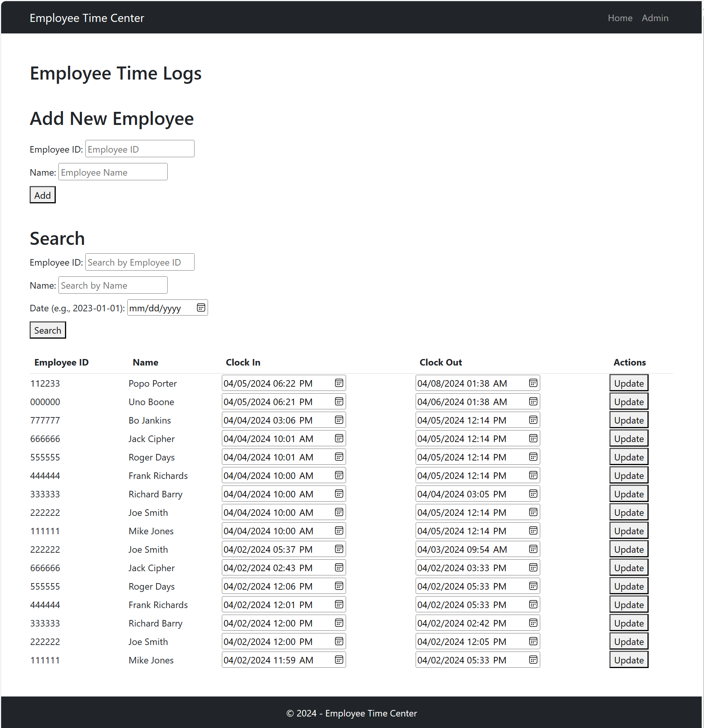Screen dimensions: 704x728
Task: Update Uno Boone's time log
Action: point(629,401)
